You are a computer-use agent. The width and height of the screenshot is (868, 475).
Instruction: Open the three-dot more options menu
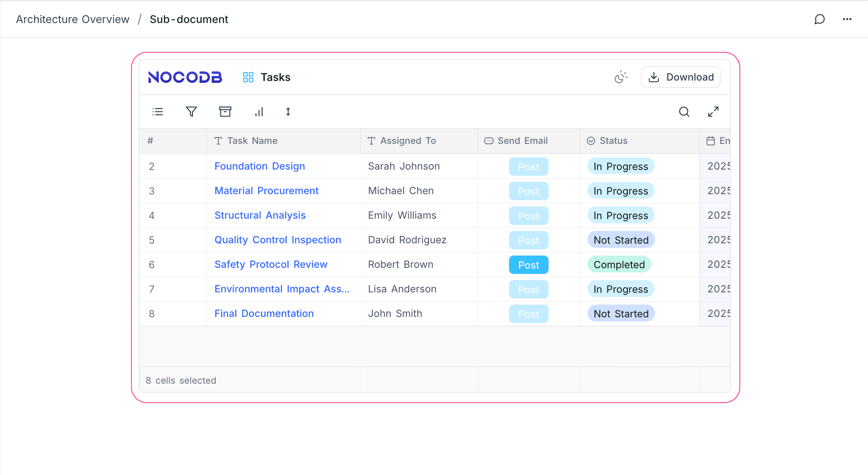click(847, 19)
